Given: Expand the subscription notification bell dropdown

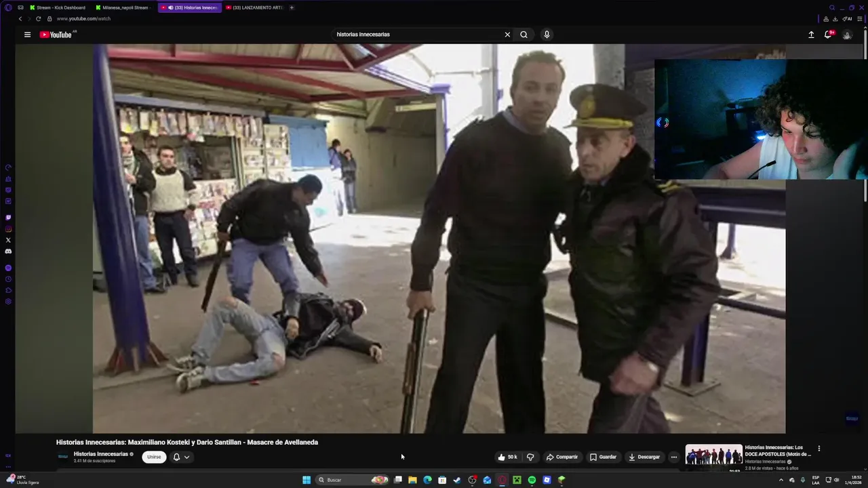Looking at the screenshot, I should click(181, 457).
